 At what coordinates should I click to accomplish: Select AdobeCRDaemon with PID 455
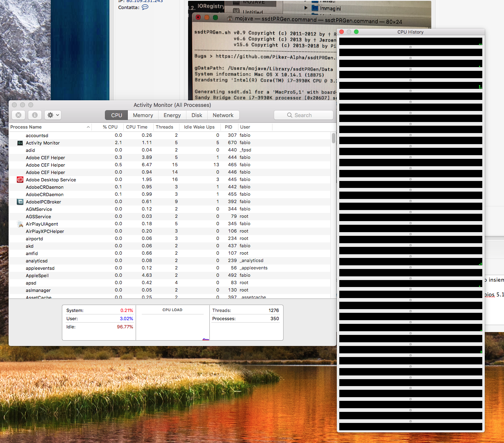pos(170,194)
